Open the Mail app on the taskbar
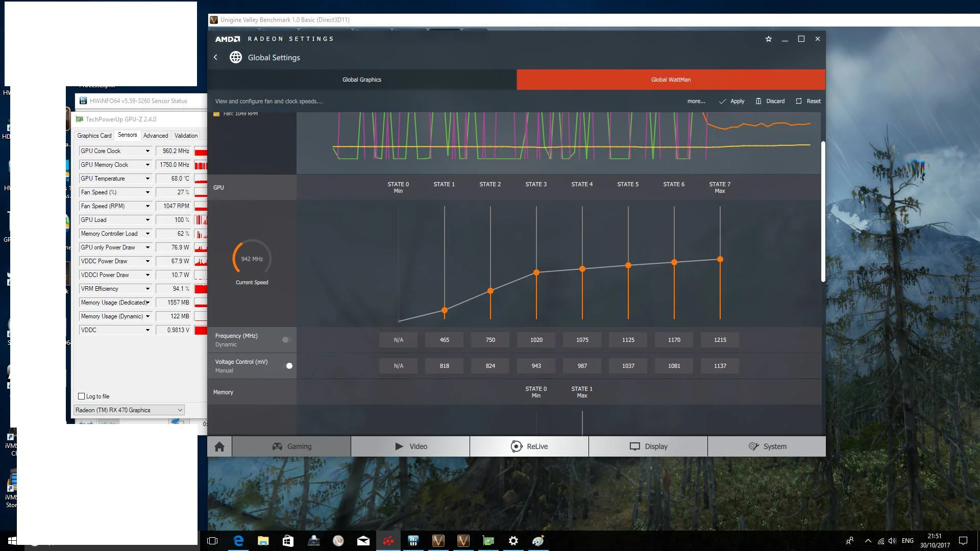Image resolution: width=980 pixels, height=551 pixels. pos(363,541)
